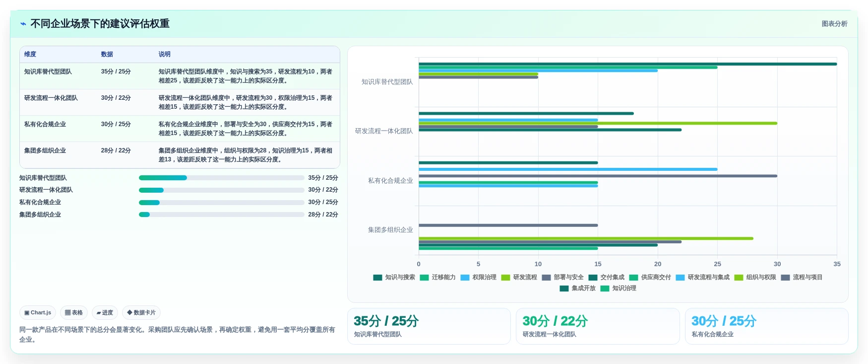Toggle 知识与搜索 legend color swatch

click(377, 278)
